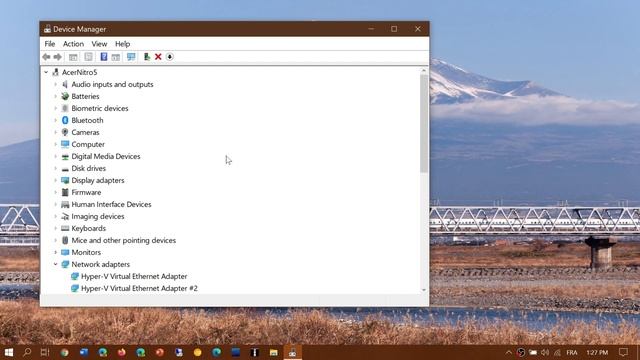The height and width of the screenshot is (360, 640).
Task: Open taskbar Search magnifier
Action: pyautogui.click(x=27, y=352)
